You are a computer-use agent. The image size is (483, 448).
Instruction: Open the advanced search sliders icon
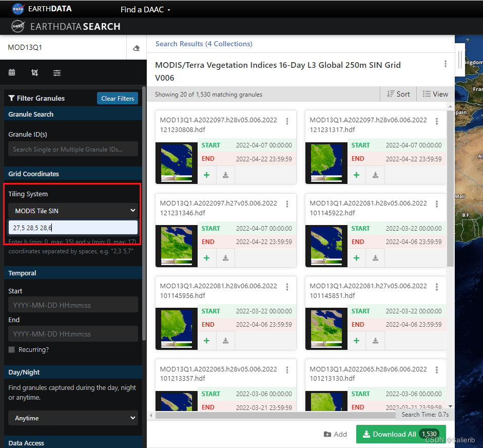click(x=57, y=73)
